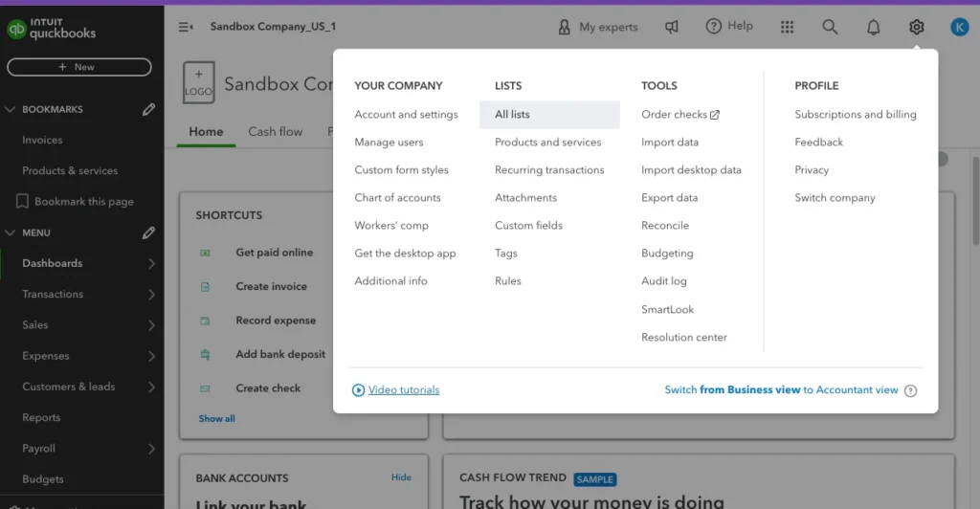This screenshot has width=980, height=509.
Task: Open the megaphone announcements icon
Action: point(671,27)
